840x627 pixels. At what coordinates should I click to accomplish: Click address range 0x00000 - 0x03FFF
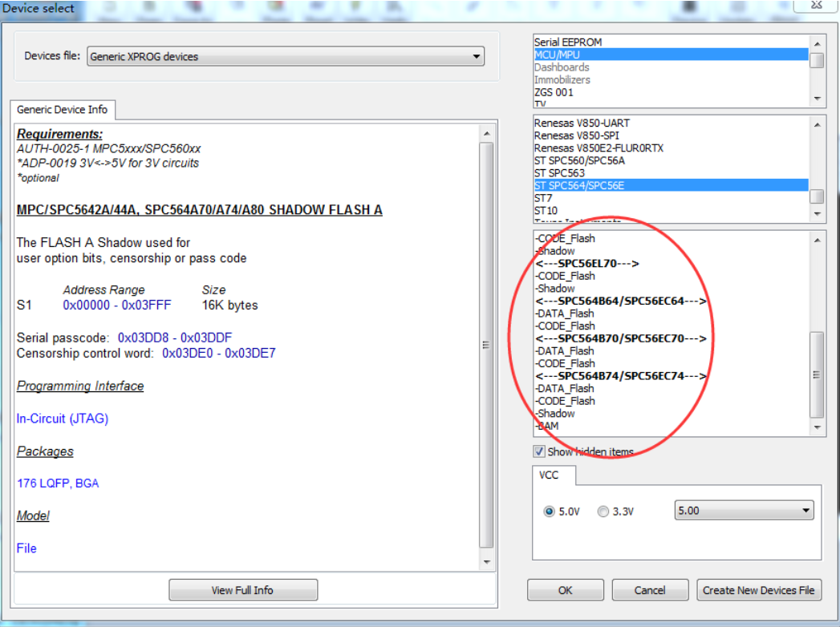coord(117,305)
